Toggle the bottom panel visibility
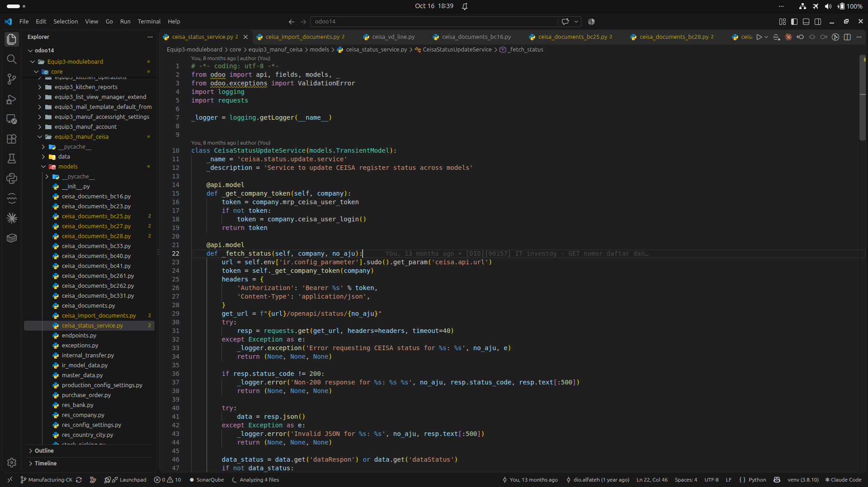868x487 pixels. 806,21
